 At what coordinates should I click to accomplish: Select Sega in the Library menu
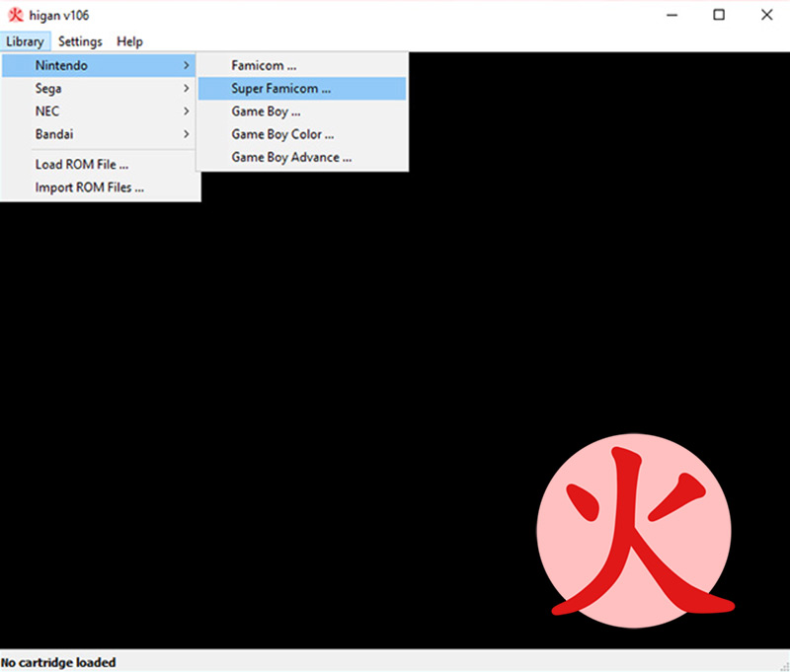click(x=99, y=89)
